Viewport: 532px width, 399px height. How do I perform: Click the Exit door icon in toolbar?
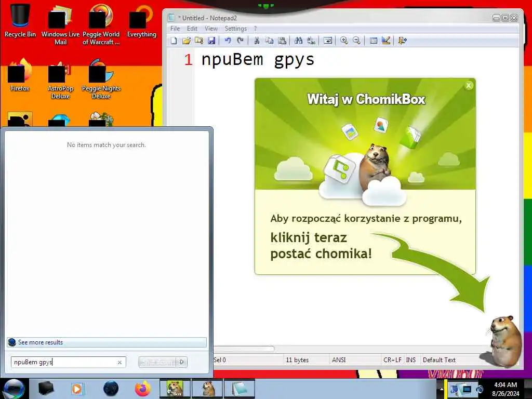(x=403, y=41)
